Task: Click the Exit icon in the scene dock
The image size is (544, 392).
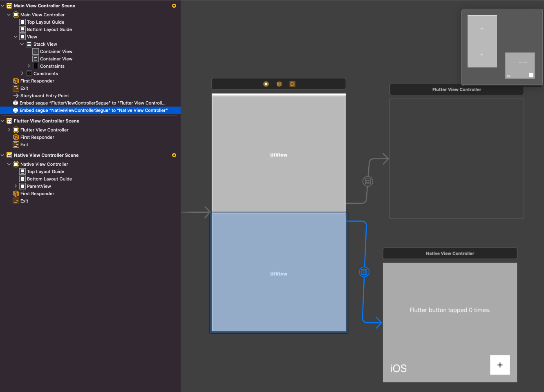Action: (292, 84)
